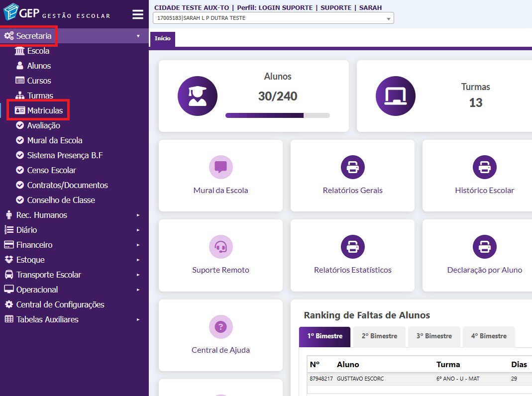
Task: Click the Histórico Escolar printer icon
Action: click(x=484, y=167)
